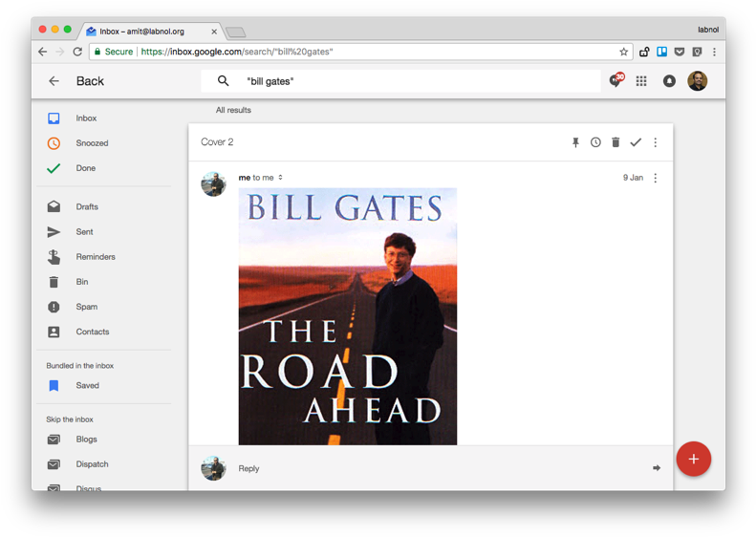Open the Google apps grid

point(640,81)
